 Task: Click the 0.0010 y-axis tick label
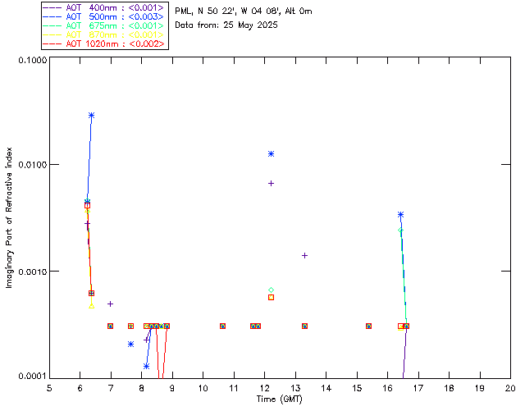click(33, 272)
